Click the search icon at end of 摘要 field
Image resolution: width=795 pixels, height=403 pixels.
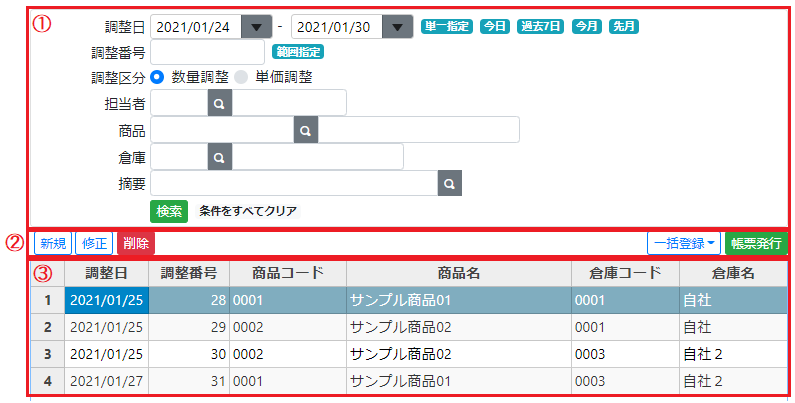[x=450, y=183]
